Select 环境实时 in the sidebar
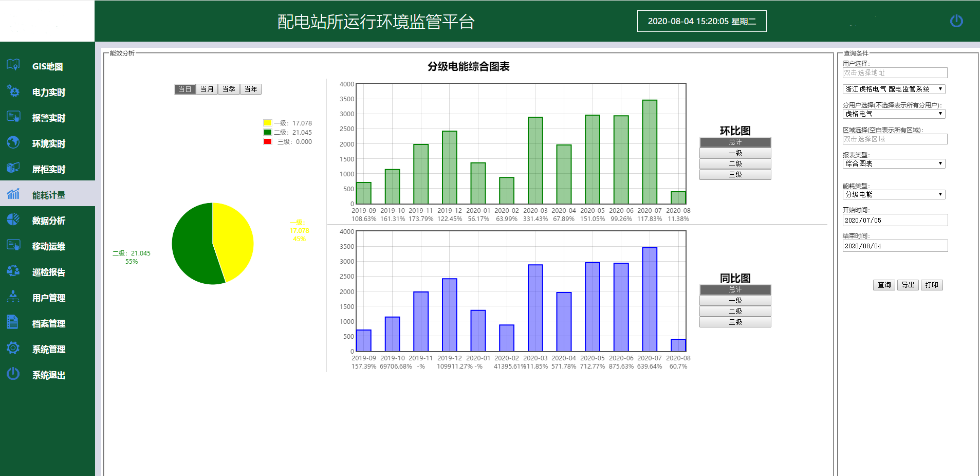 47,143
